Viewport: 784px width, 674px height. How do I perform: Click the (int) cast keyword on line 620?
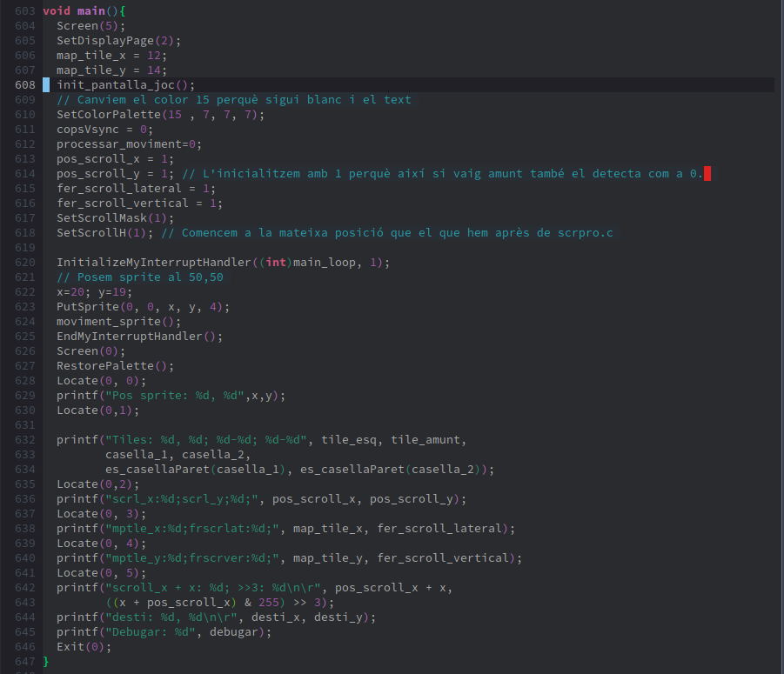(276, 263)
